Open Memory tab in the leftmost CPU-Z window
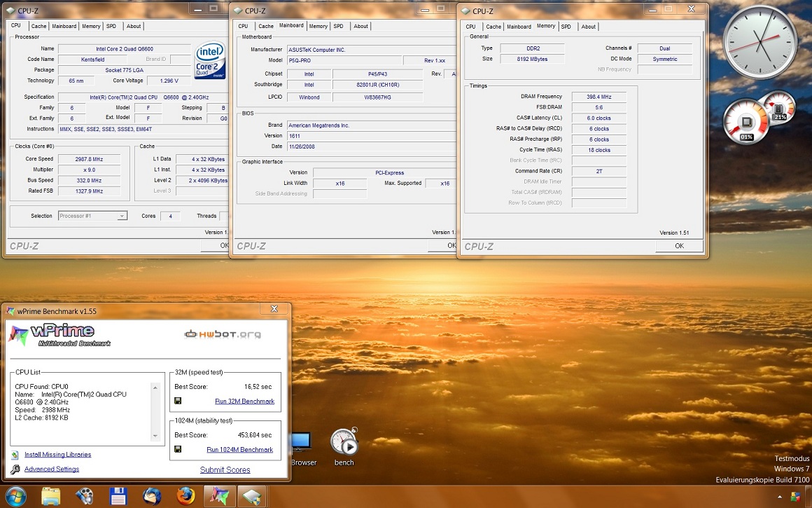 (x=91, y=26)
